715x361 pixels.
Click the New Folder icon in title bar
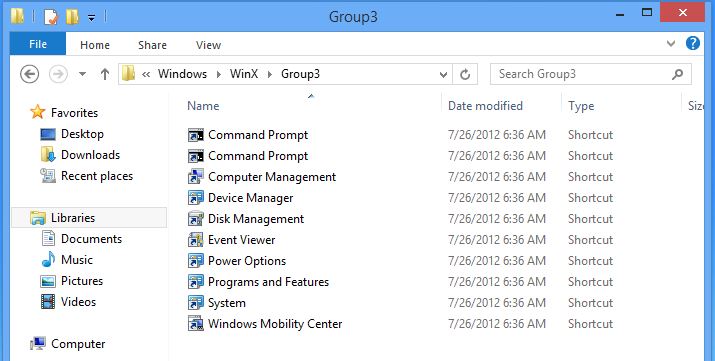[73, 17]
